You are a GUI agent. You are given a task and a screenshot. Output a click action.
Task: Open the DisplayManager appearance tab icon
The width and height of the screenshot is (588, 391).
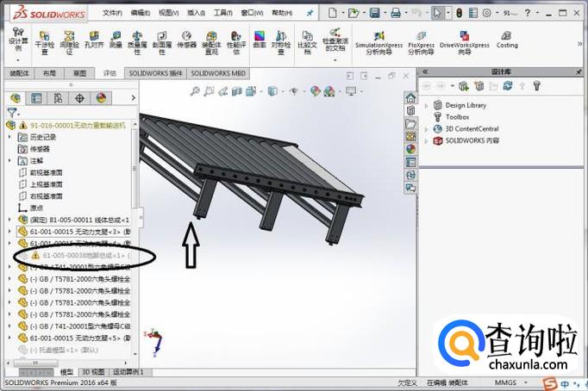click(x=101, y=98)
